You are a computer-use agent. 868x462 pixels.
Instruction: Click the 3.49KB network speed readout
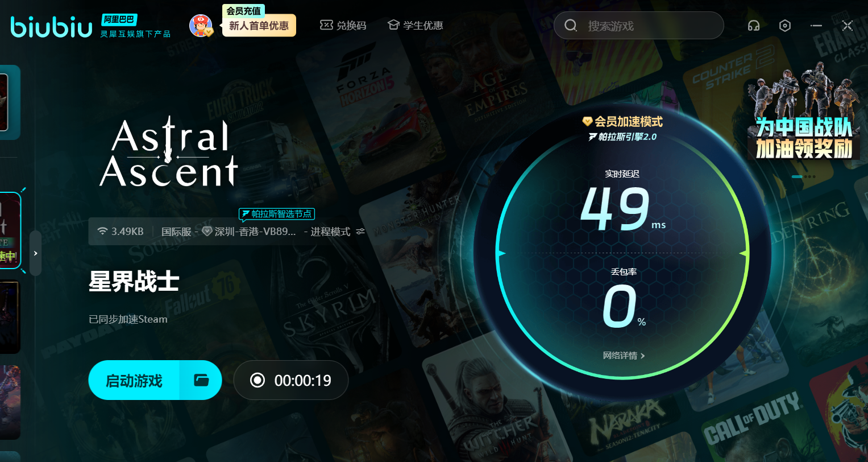[120, 232]
